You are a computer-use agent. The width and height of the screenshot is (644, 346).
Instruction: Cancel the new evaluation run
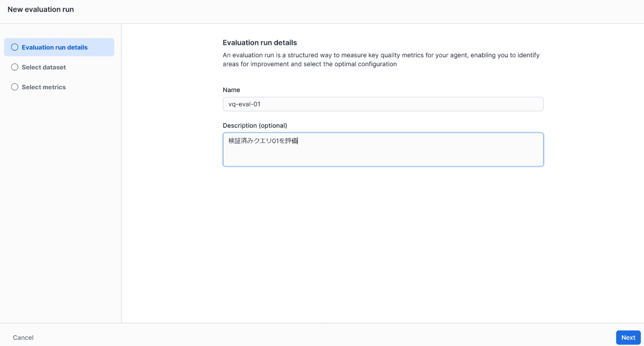(23, 338)
